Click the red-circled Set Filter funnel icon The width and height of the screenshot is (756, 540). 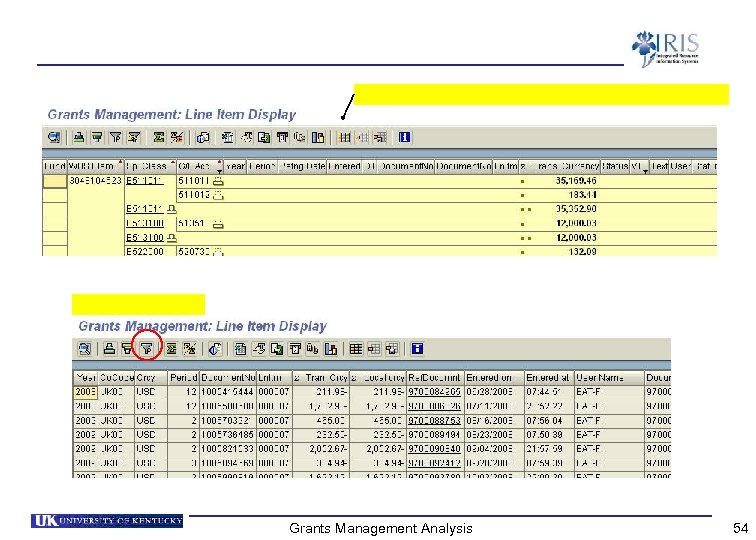(147, 348)
